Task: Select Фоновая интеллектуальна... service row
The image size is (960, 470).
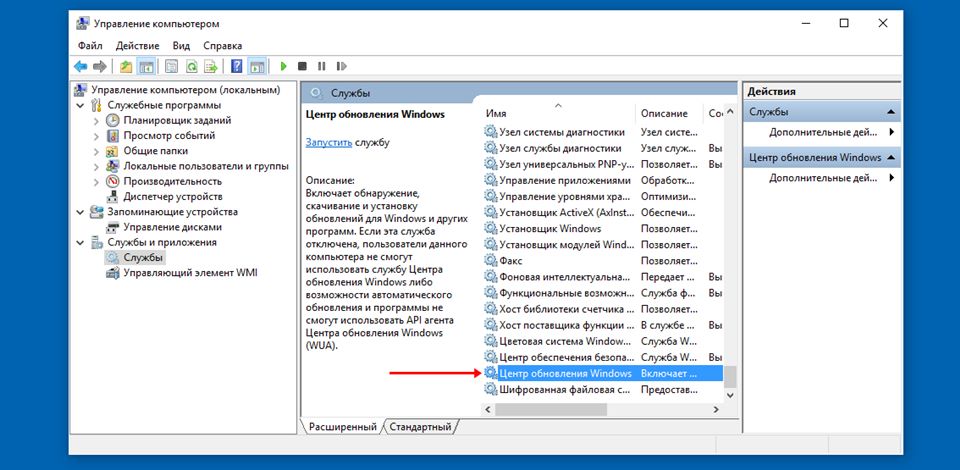Action: (603, 277)
